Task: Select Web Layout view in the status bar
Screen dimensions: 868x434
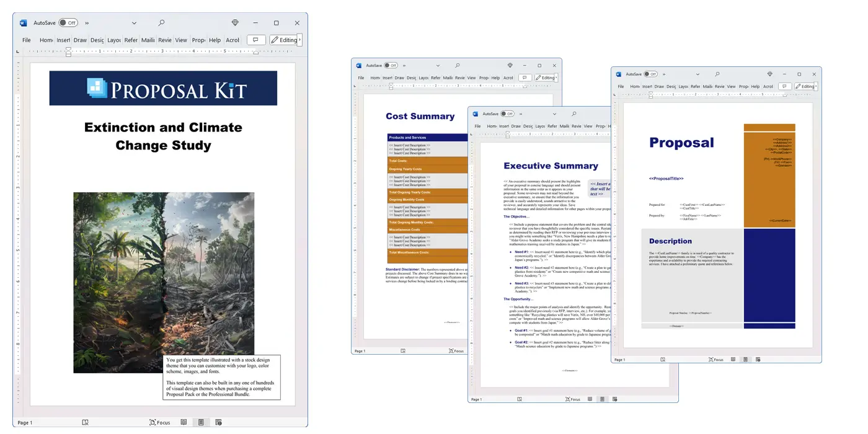Action: (218, 422)
